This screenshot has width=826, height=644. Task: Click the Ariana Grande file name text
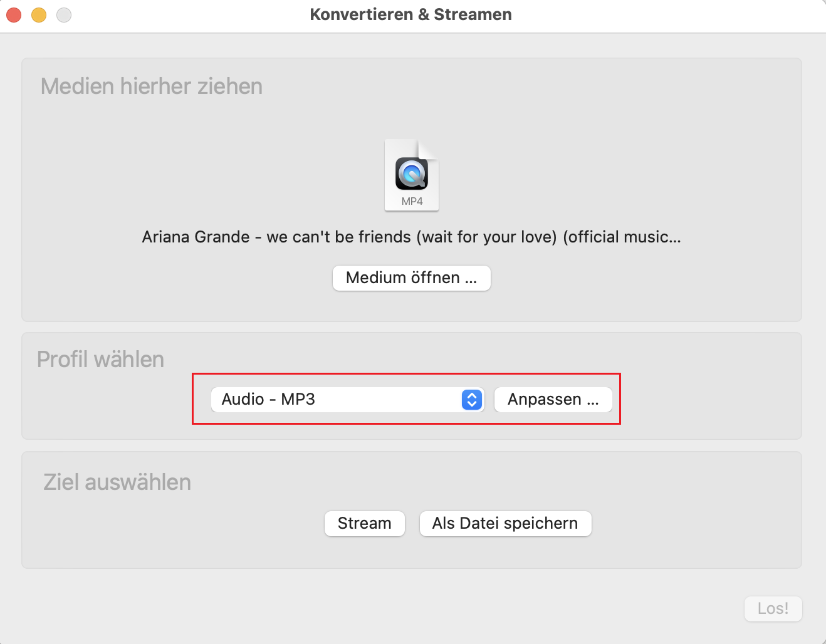click(x=411, y=237)
